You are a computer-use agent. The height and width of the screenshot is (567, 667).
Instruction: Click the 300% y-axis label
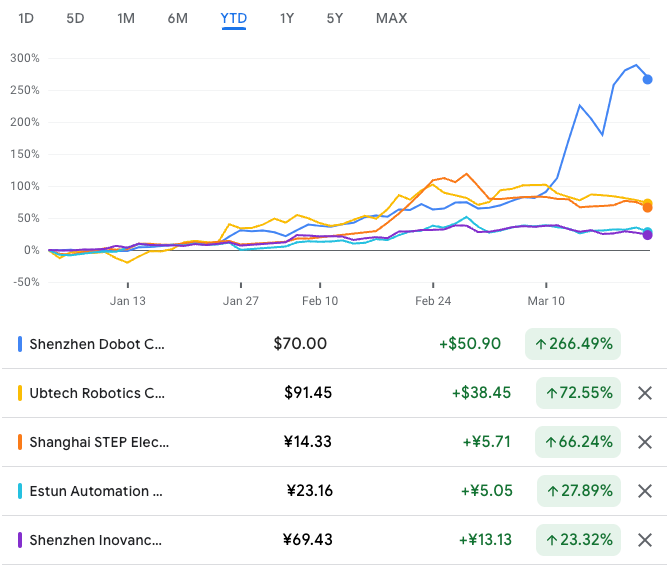click(x=25, y=58)
